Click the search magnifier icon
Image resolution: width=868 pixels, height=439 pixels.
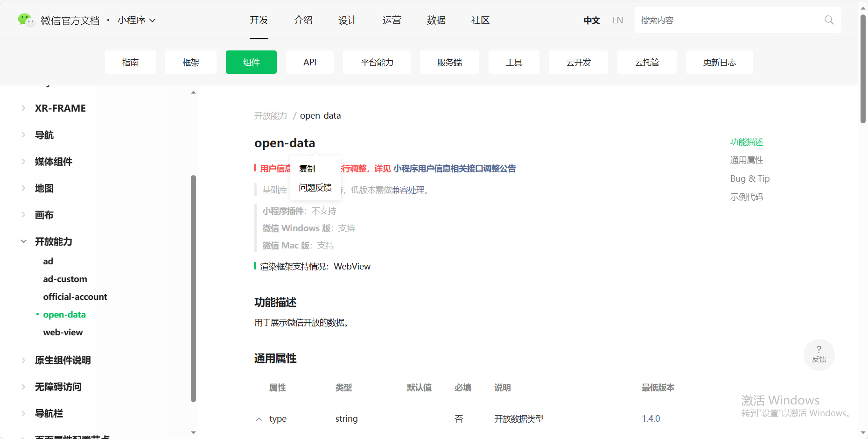[x=829, y=20]
